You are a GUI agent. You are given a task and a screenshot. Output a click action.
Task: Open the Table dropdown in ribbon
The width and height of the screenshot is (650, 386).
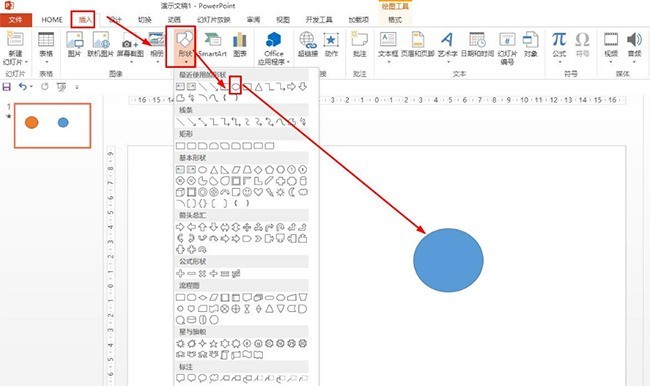(x=46, y=62)
